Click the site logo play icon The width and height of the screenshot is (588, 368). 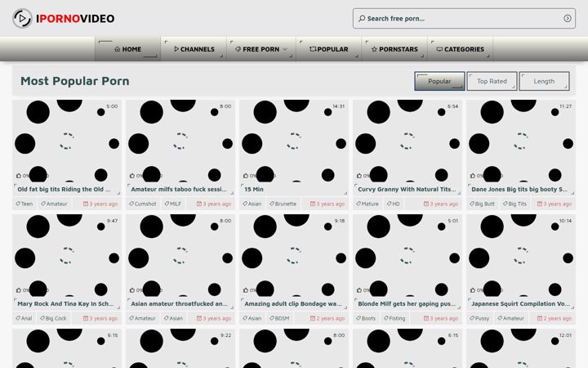click(22, 18)
